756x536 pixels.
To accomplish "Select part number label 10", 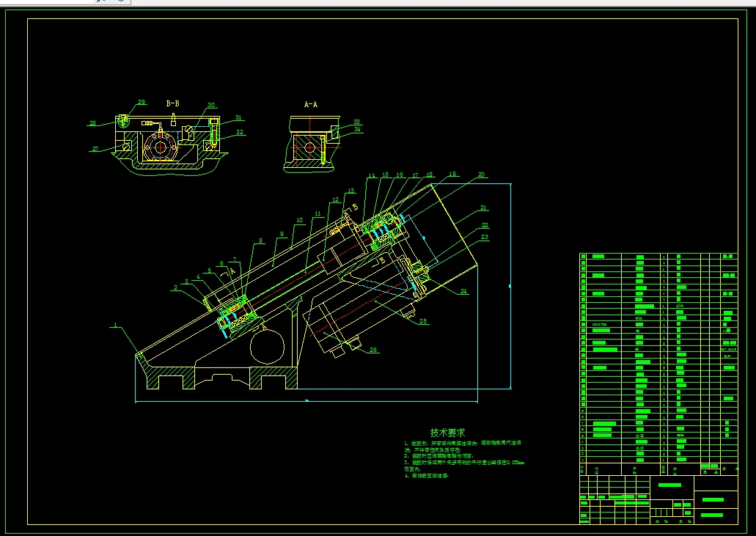I will point(299,220).
